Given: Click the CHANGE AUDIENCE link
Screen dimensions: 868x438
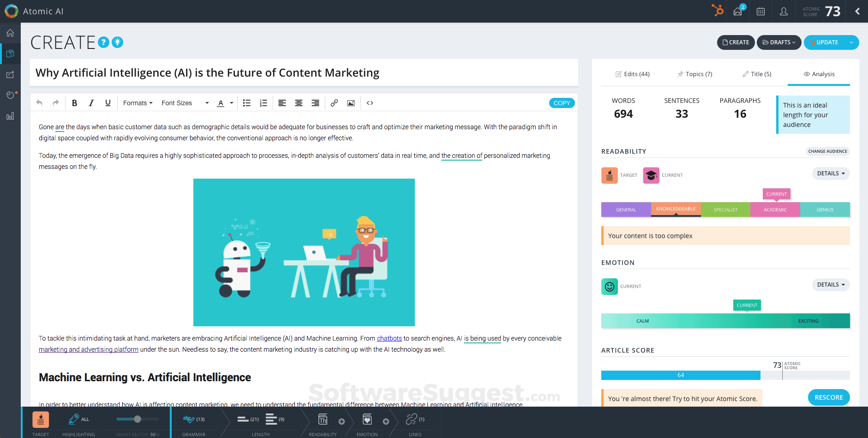Looking at the screenshot, I should (x=827, y=151).
